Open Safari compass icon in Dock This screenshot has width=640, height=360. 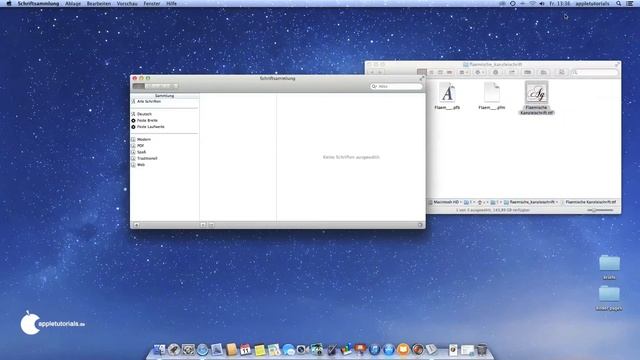(x=202, y=350)
